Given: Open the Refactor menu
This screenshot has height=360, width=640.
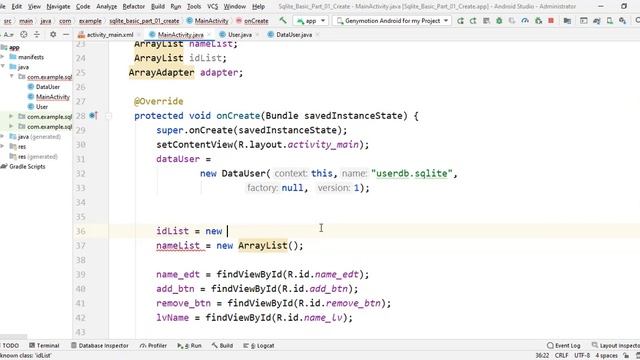Looking at the screenshot, I should 133,7.
